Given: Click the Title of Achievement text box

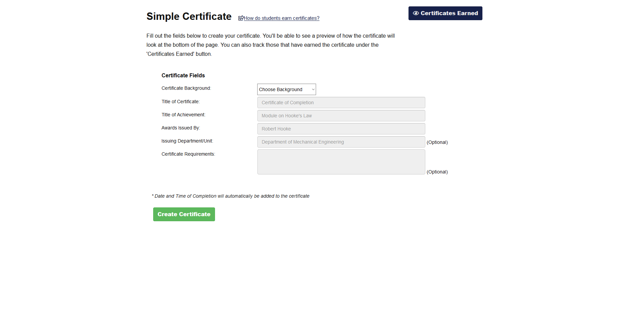Looking at the screenshot, I should coord(341,116).
